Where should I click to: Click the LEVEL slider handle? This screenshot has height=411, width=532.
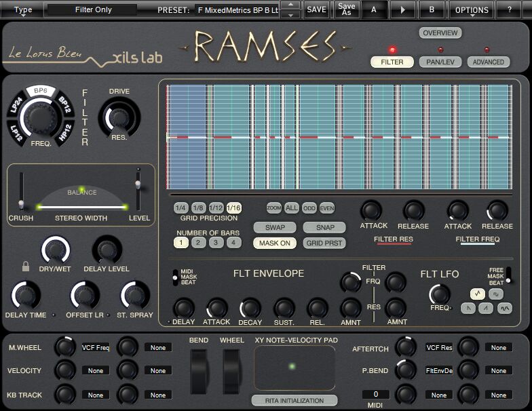pos(138,183)
